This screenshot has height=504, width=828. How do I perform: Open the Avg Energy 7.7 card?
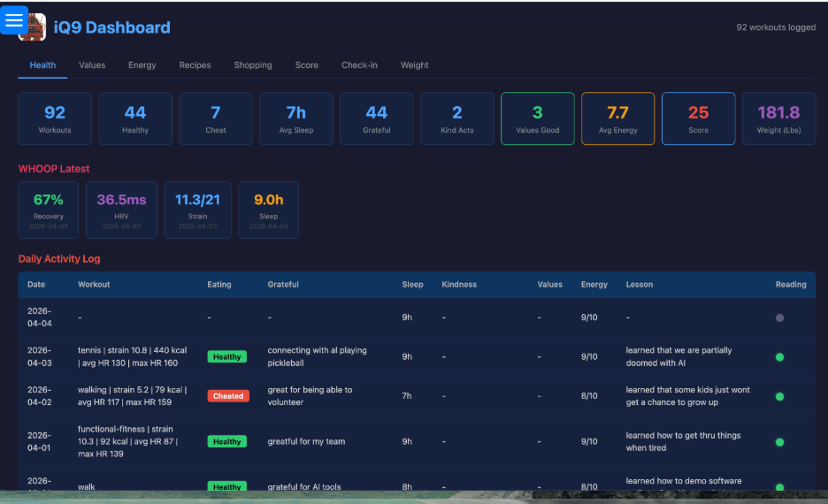617,118
